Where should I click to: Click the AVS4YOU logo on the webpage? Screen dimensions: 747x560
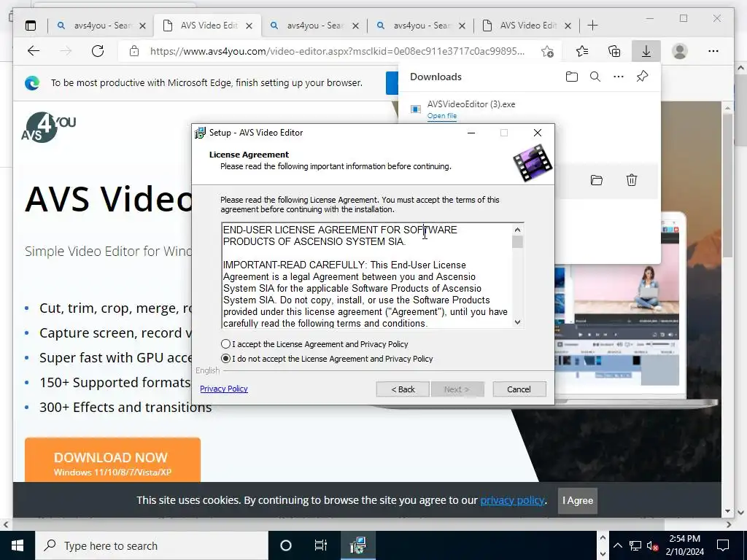(49, 127)
